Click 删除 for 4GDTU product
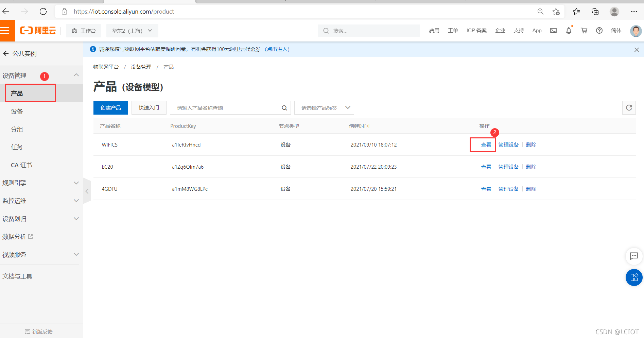The image size is (644, 338). tap(531, 189)
